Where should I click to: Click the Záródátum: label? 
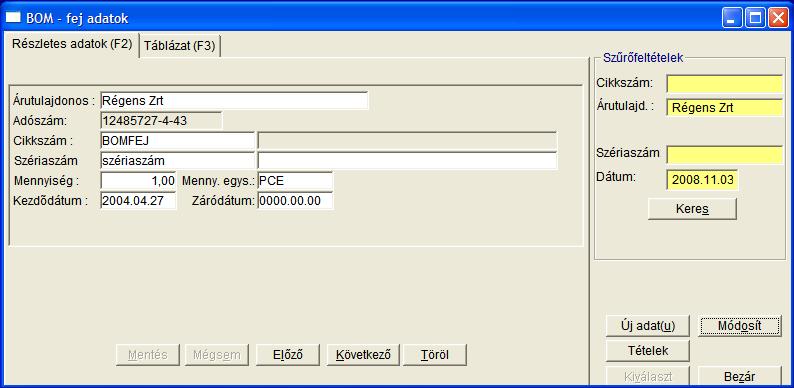click(223, 201)
